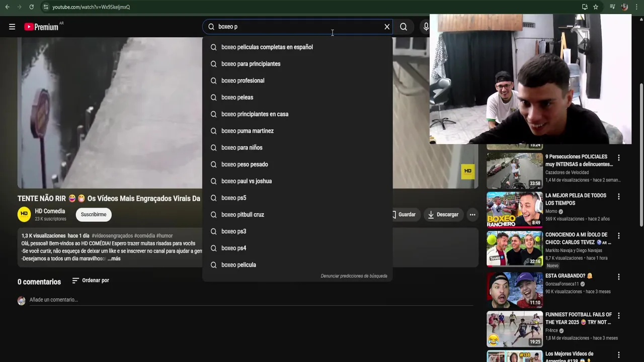Open options menu for 'ESTA GRABANDO?' video
This screenshot has width=644, height=362.
[619, 277]
